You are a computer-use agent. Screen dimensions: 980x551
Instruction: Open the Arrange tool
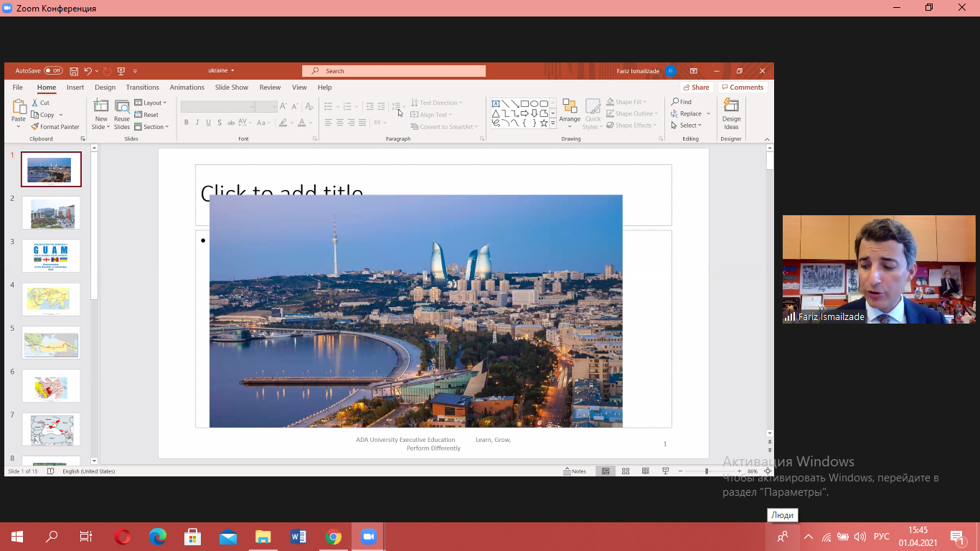pyautogui.click(x=570, y=113)
